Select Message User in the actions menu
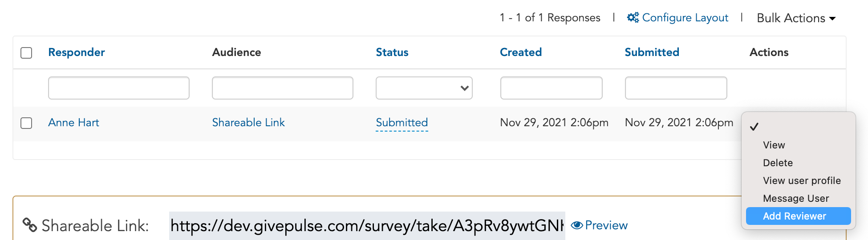Viewport: 868px width, 240px height. 796,198
